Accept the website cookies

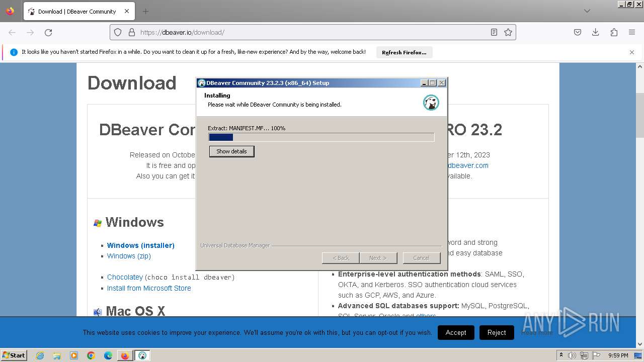(x=456, y=332)
